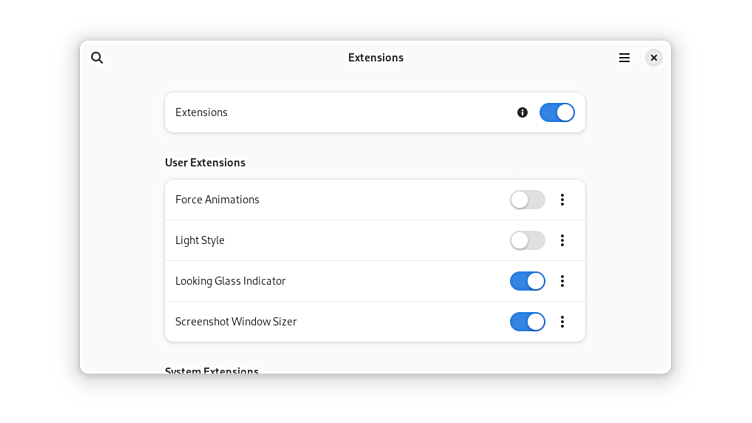Click the Extensions label in top row
This screenshot has height=423, width=752.
click(x=201, y=113)
